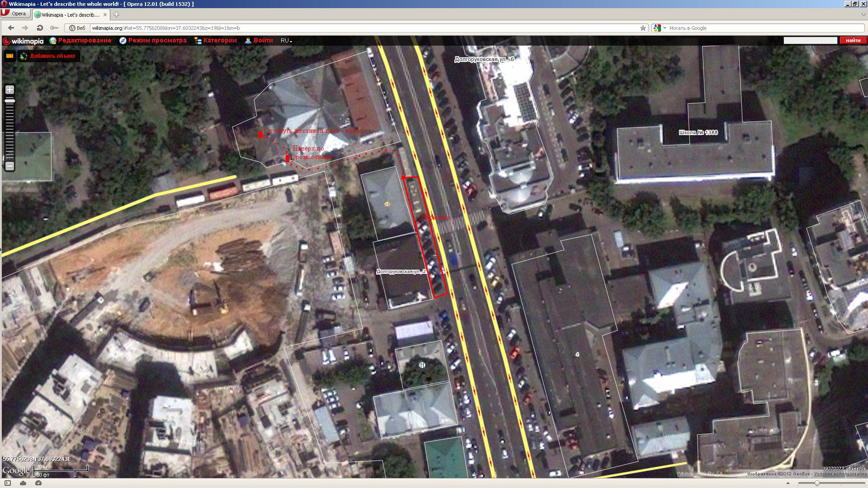The image size is (868, 488).
Task: Click the Opera Turbo speedometer icon
Action: pos(38,483)
